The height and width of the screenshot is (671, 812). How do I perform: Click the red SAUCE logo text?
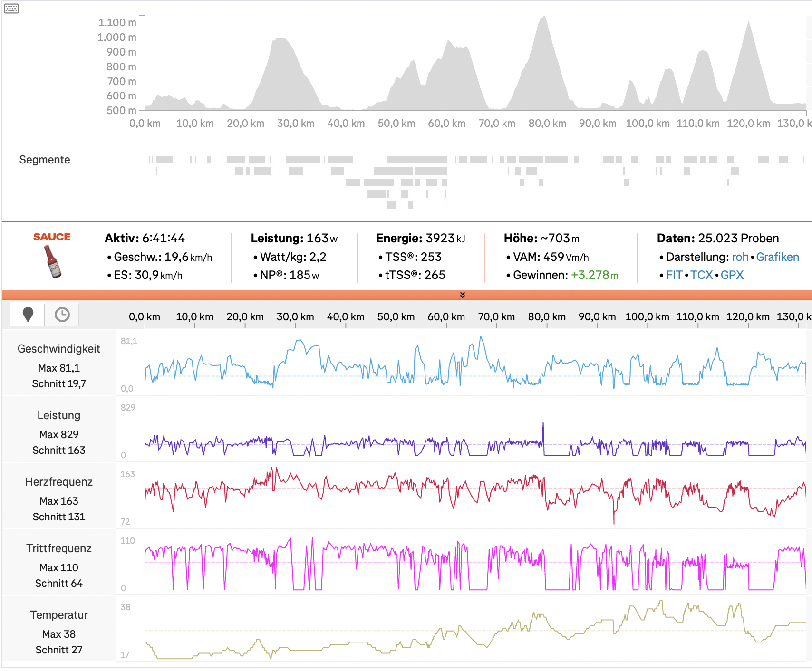click(x=52, y=237)
